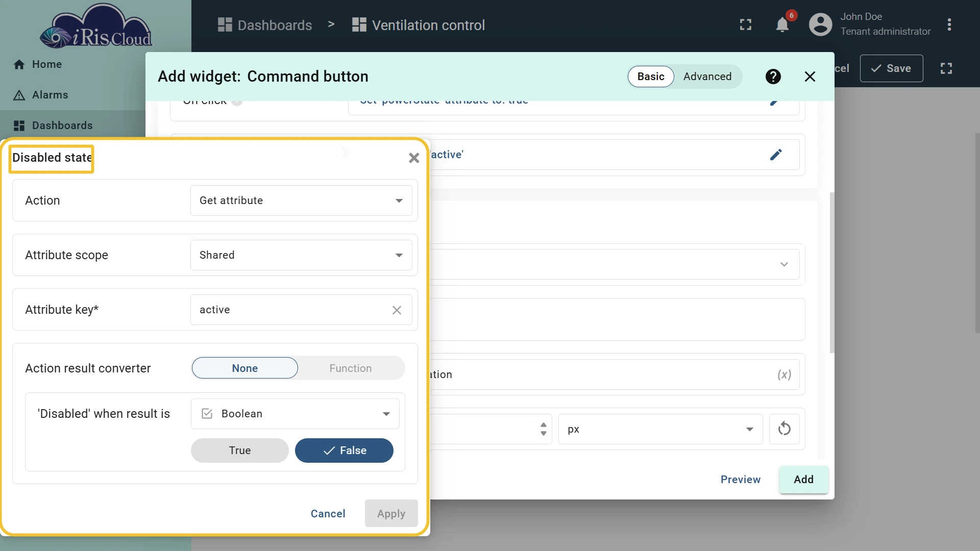Save the dashboard
This screenshot has width=980, height=551.
(891, 68)
